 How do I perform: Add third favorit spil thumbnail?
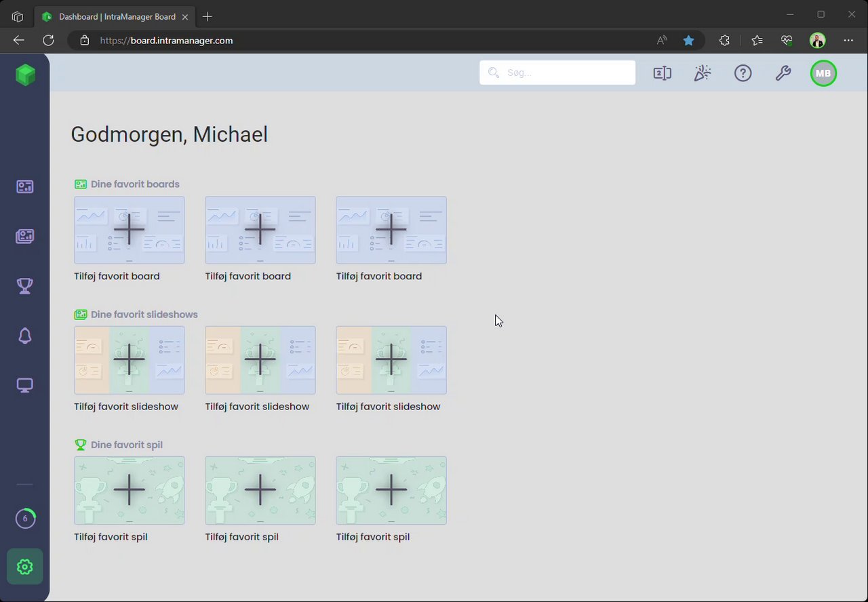click(x=391, y=490)
